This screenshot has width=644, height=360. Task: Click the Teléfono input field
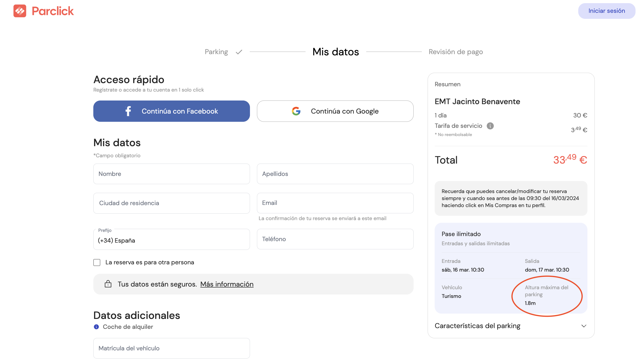point(335,239)
